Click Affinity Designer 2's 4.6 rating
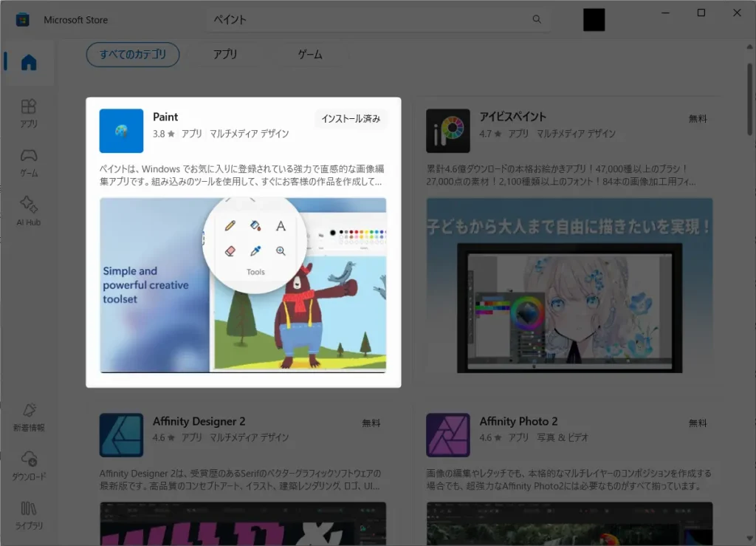The width and height of the screenshot is (756, 546). 164,437
